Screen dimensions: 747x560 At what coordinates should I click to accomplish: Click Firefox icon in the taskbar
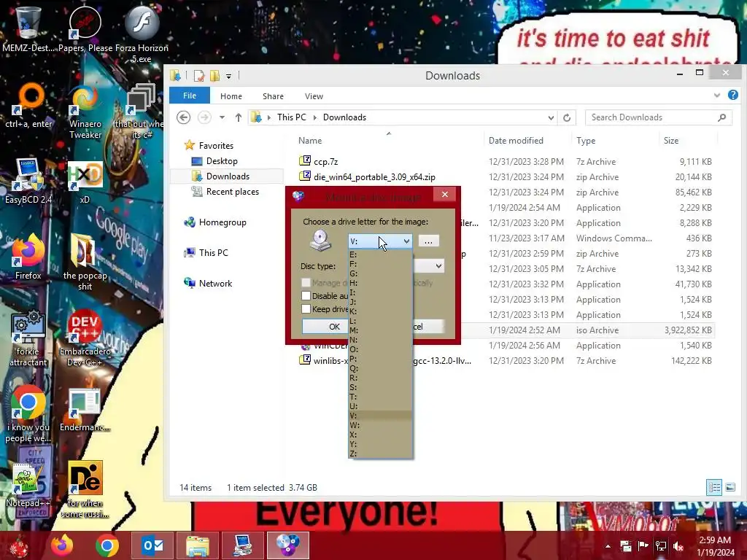[x=62, y=545]
